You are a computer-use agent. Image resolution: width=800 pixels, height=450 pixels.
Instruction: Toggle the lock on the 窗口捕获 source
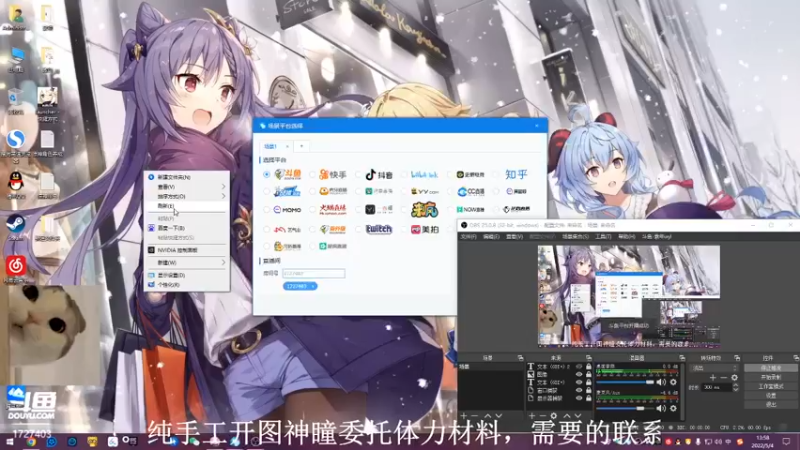point(588,390)
